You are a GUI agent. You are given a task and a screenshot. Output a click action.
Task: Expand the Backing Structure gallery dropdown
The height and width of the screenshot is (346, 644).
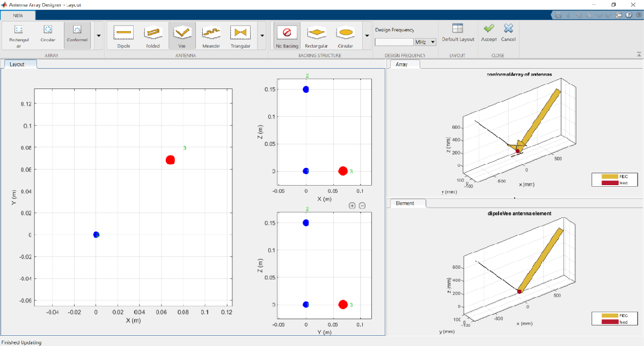367,36
